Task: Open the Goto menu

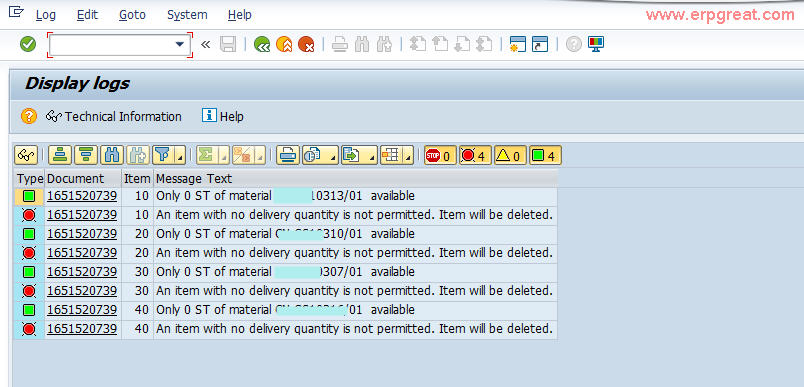Action: coord(132,15)
